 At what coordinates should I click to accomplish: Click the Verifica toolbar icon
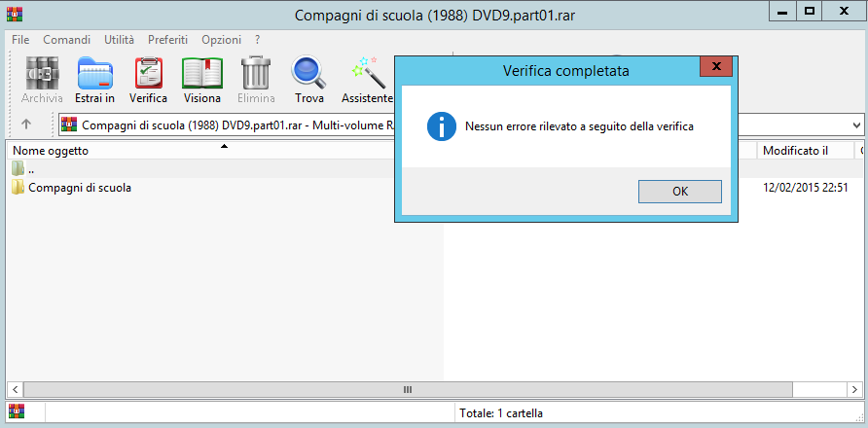(x=148, y=81)
